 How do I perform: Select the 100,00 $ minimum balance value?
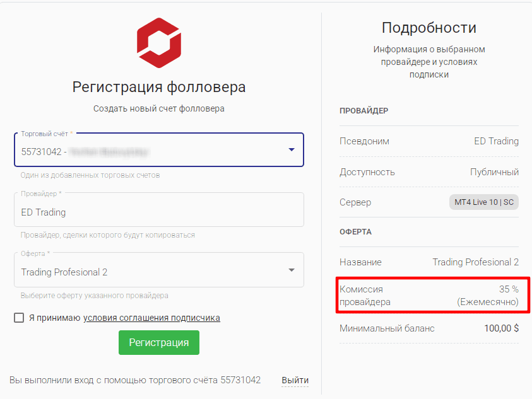(x=502, y=328)
